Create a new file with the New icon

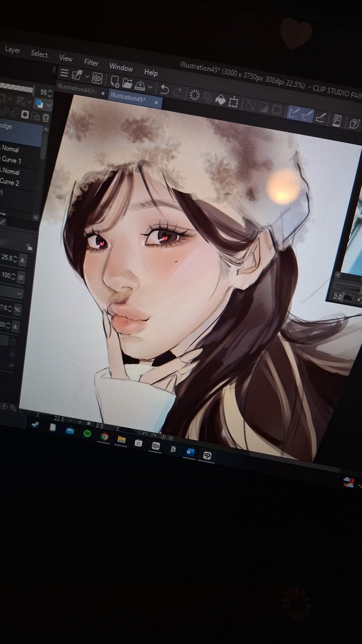click(x=115, y=82)
